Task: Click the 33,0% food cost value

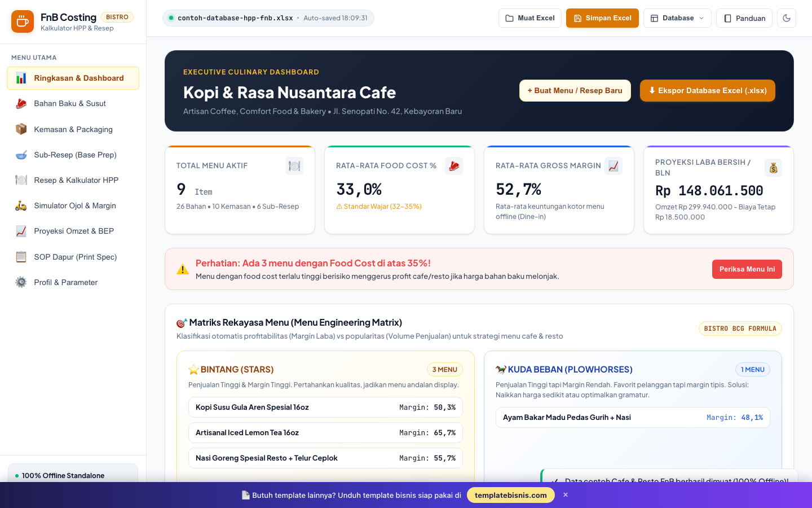Action: tap(359, 189)
